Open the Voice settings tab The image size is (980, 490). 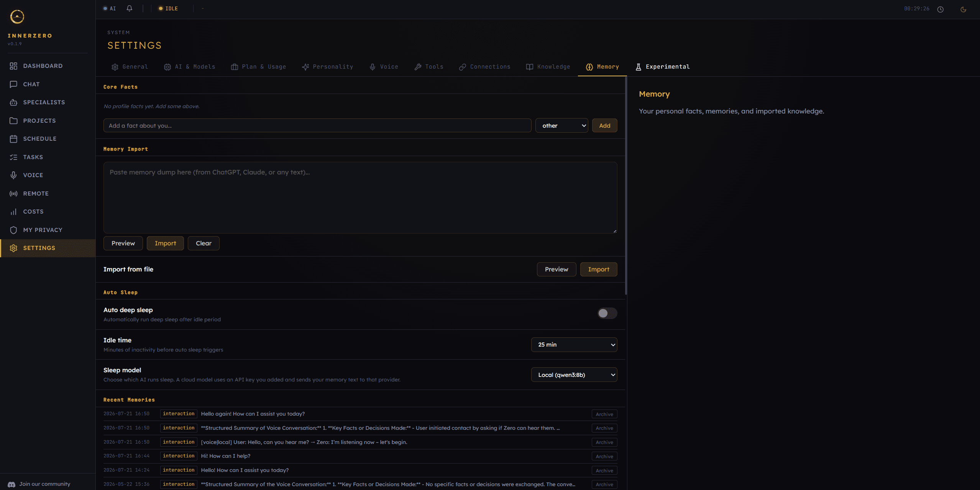[x=384, y=67]
